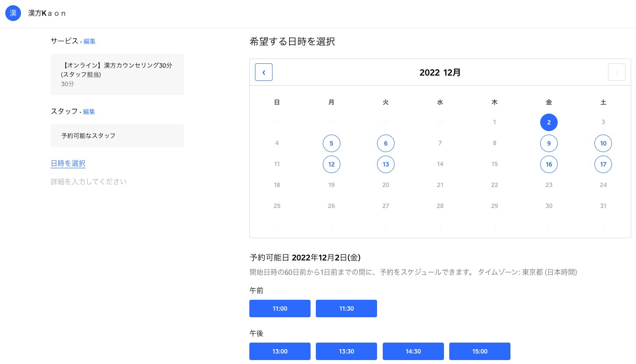The width and height of the screenshot is (636, 364).
Task: Choose Saturday December 17
Action: pos(603,164)
